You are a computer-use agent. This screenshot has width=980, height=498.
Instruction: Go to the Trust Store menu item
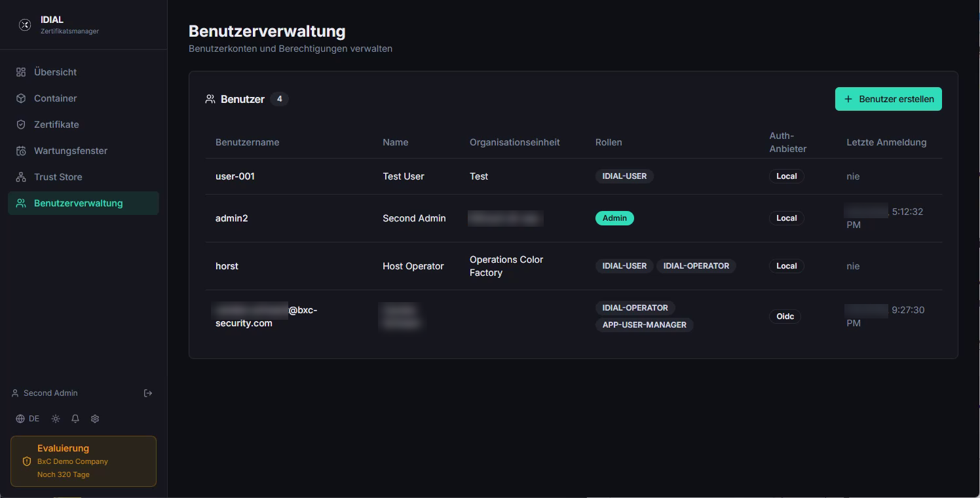83,177
